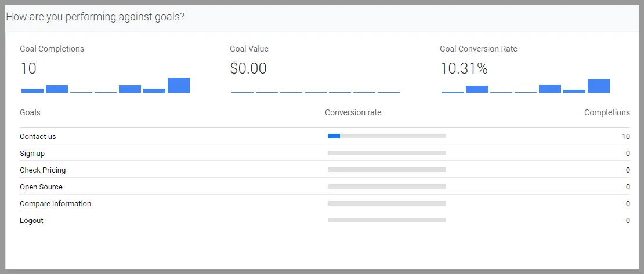Click the Compare information conversion rate bar
The image size is (644, 274).
click(x=386, y=203)
